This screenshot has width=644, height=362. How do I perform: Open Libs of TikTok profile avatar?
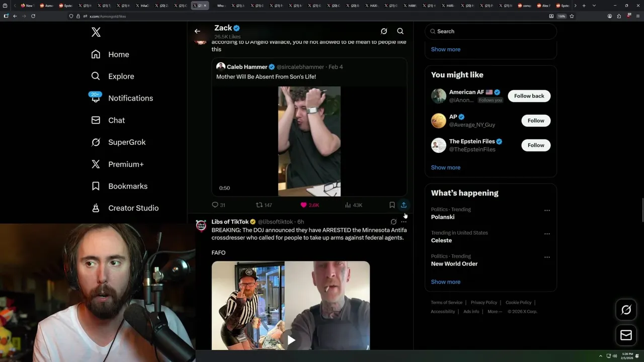coord(201,225)
